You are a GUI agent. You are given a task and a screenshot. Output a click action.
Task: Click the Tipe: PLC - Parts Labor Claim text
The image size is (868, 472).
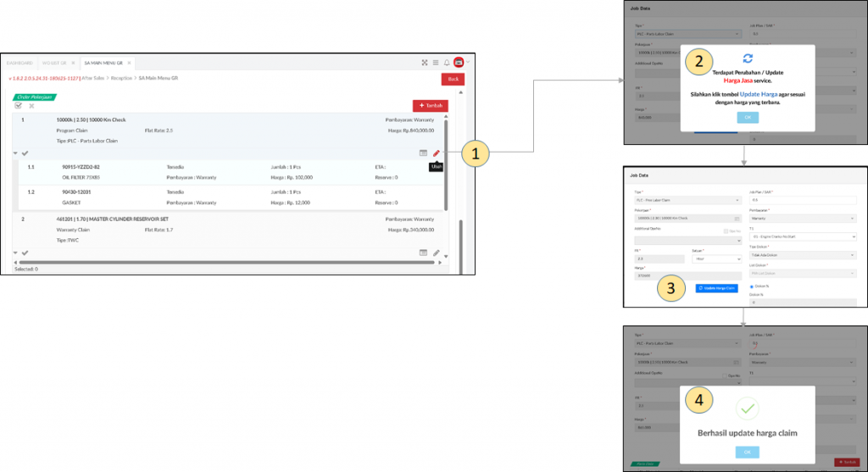(87, 142)
